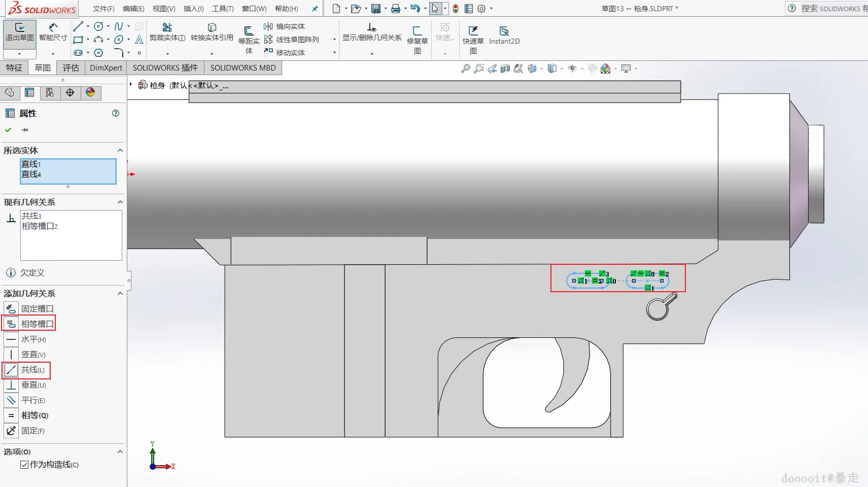Screen dimensions: 868x487
Task: Select Mirror Entities (镜向实体) tool
Action: 285,26
